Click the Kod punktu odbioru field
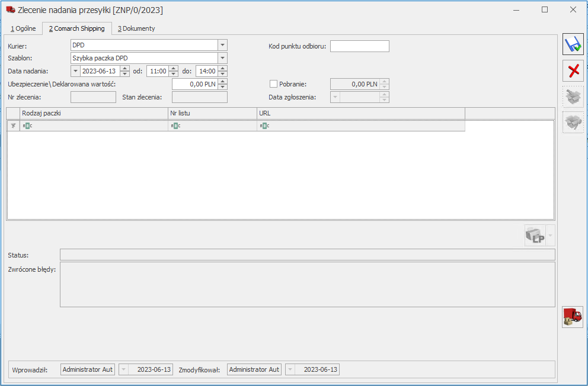588x386 pixels. tap(360, 46)
